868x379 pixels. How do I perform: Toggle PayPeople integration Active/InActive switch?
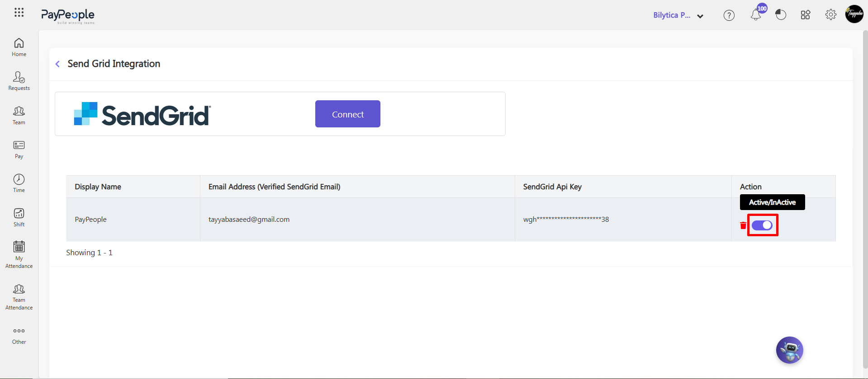pyautogui.click(x=762, y=225)
